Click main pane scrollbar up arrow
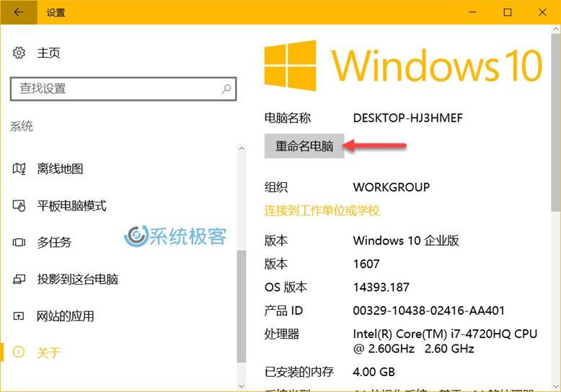561x392 pixels. 556,30
